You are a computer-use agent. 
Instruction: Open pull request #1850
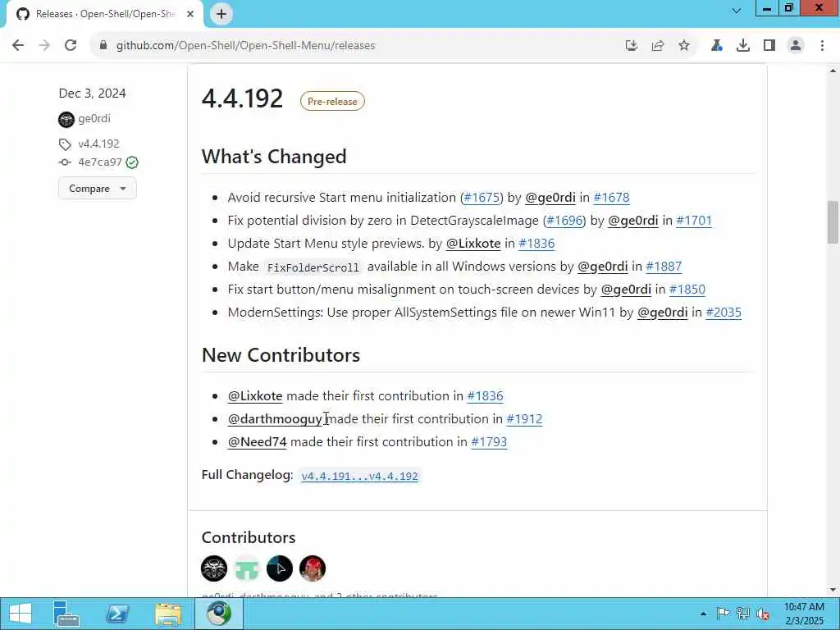[687, 290]
